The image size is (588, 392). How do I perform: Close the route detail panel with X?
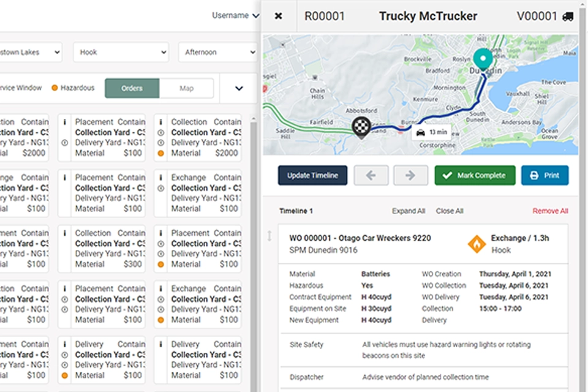[x=278, y=16]
